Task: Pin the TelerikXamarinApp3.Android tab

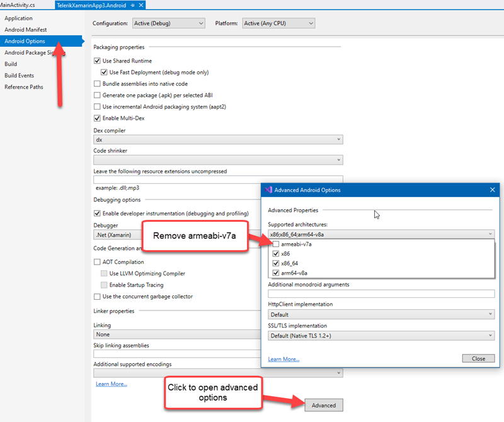Action: point(133,5)
